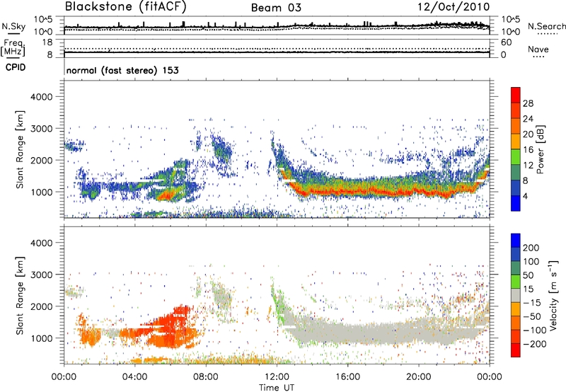
Task: Click the "16:00" time tick label
Action: point(347,377)
